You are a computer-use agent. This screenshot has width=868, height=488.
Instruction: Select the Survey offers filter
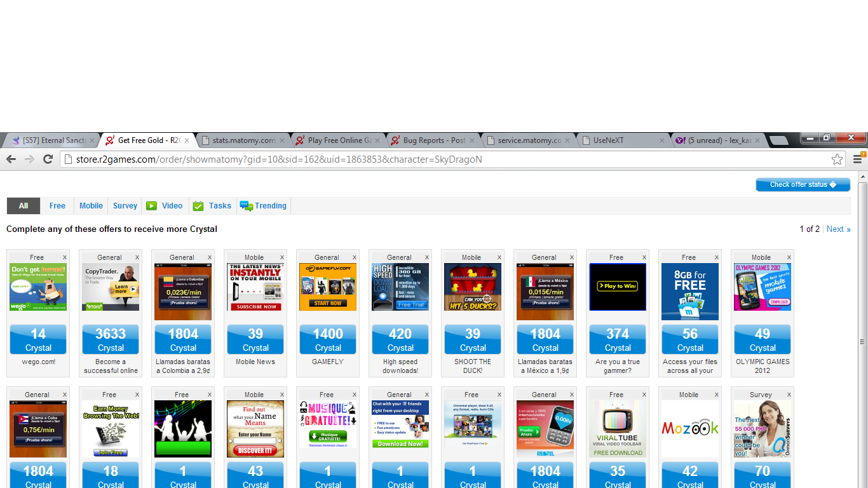(125, 206)
